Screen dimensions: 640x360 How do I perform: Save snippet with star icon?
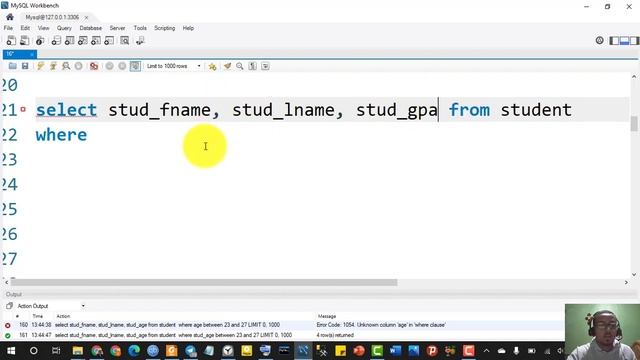pos(212,66)
